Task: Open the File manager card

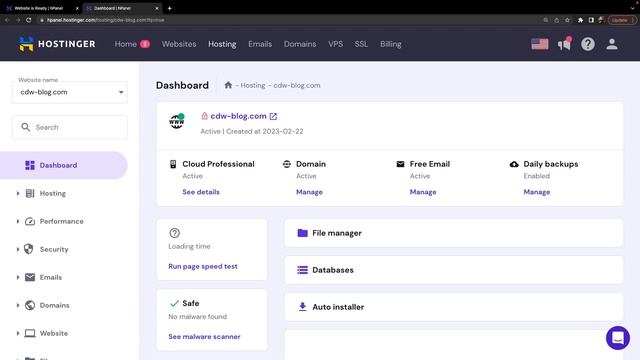Action: pos(454,233)
